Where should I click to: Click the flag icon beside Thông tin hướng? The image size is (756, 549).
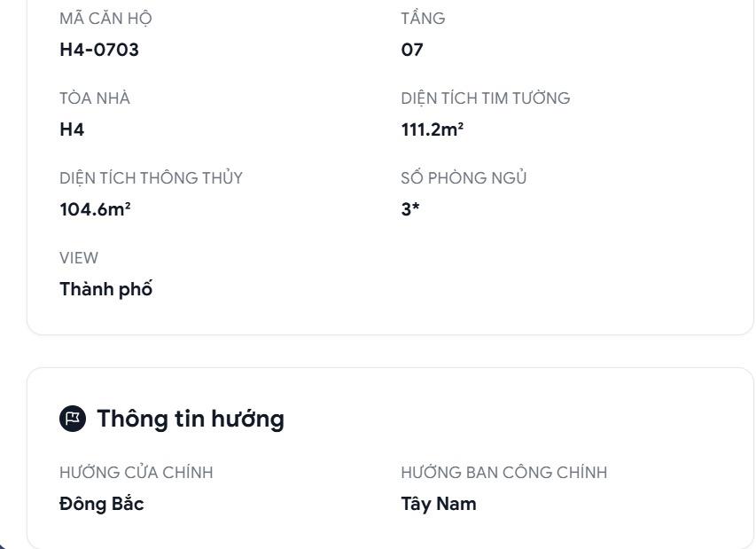click(73, 419)
